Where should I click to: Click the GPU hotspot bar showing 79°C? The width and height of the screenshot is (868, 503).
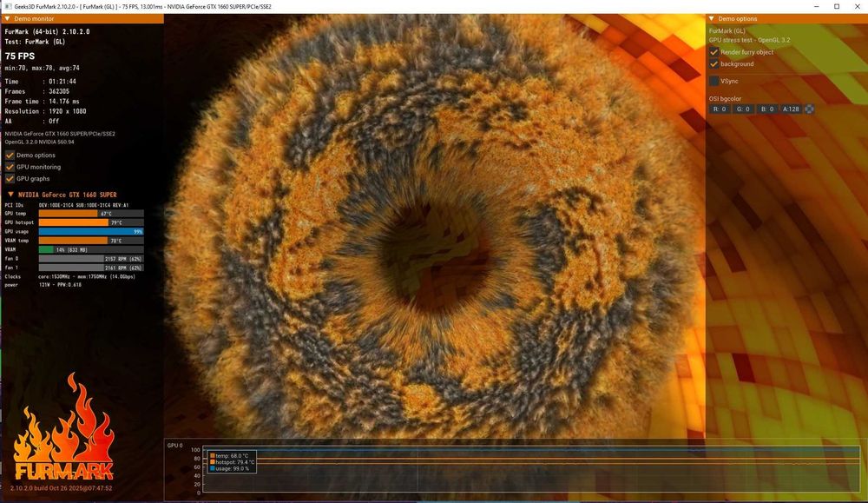(91, 222)
